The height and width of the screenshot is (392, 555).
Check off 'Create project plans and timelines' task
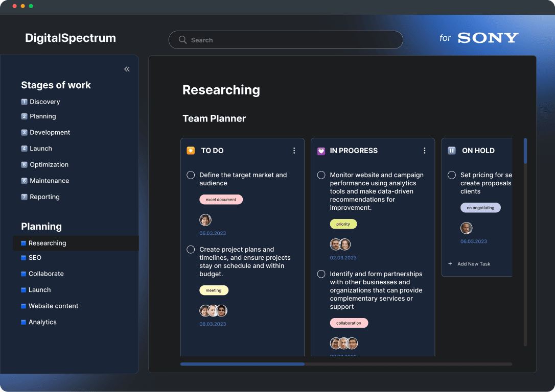pyautogui.click(x=191, y=250)
